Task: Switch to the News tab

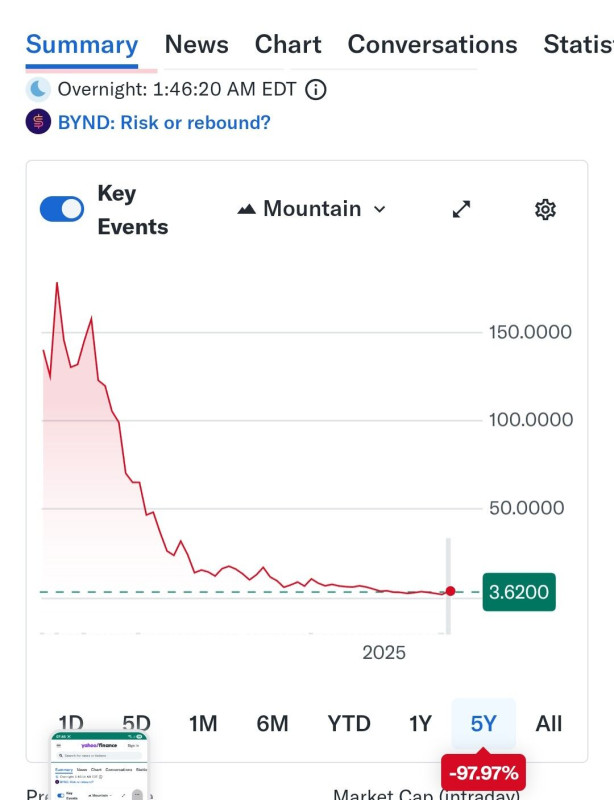Action: [x=196, y=45]
